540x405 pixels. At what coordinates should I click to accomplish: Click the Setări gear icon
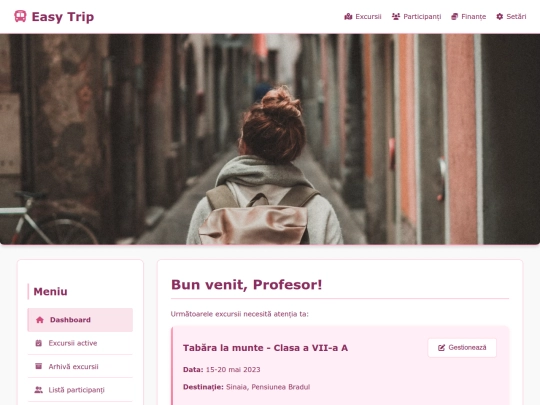click(499, 17)
